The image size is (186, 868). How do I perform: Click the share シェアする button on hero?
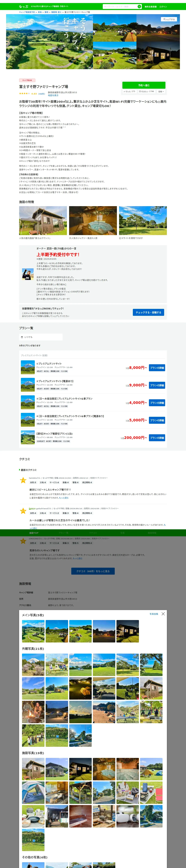coord(169,19)
